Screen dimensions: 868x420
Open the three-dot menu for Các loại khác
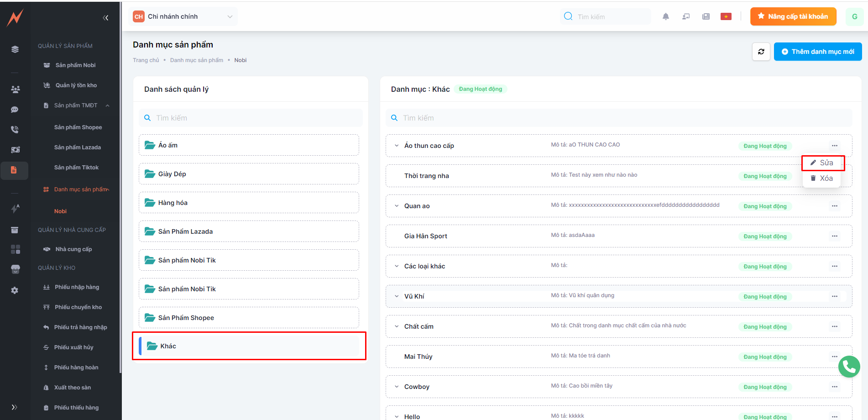coord(835,266)
